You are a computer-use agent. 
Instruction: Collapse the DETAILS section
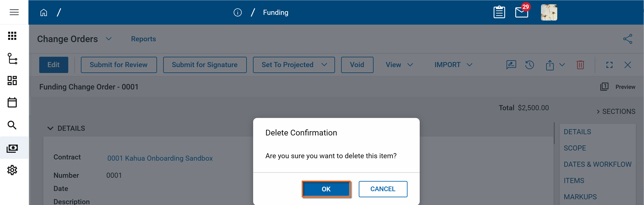50,128
